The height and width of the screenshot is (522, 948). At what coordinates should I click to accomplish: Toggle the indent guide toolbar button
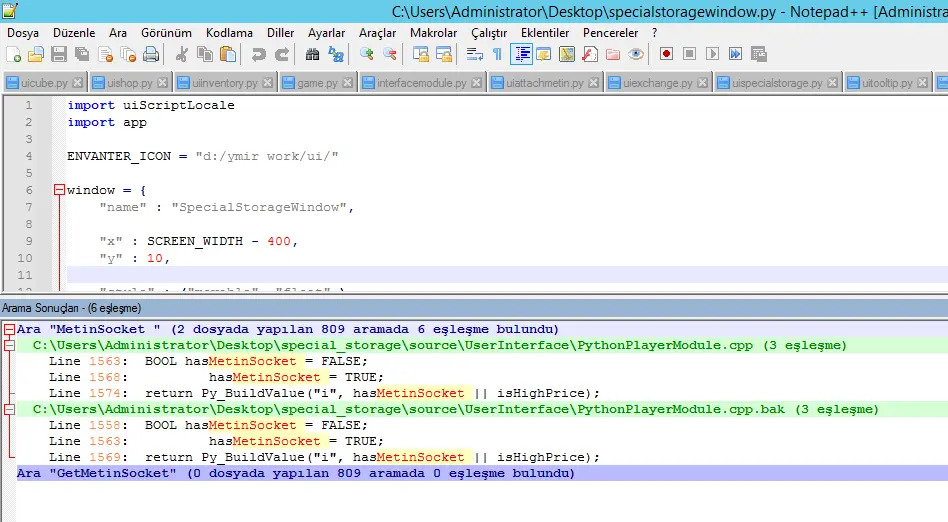(521, 54)
